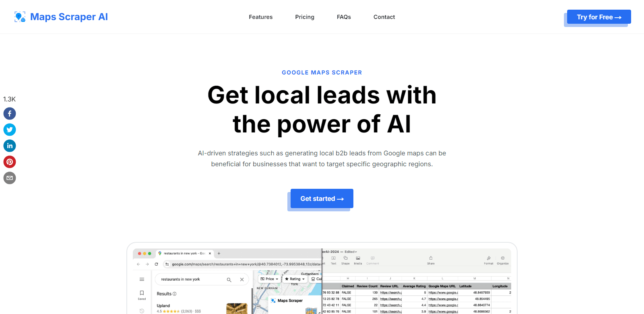
Task: Share the page on Facebook
Action: [x=10, y=114]
